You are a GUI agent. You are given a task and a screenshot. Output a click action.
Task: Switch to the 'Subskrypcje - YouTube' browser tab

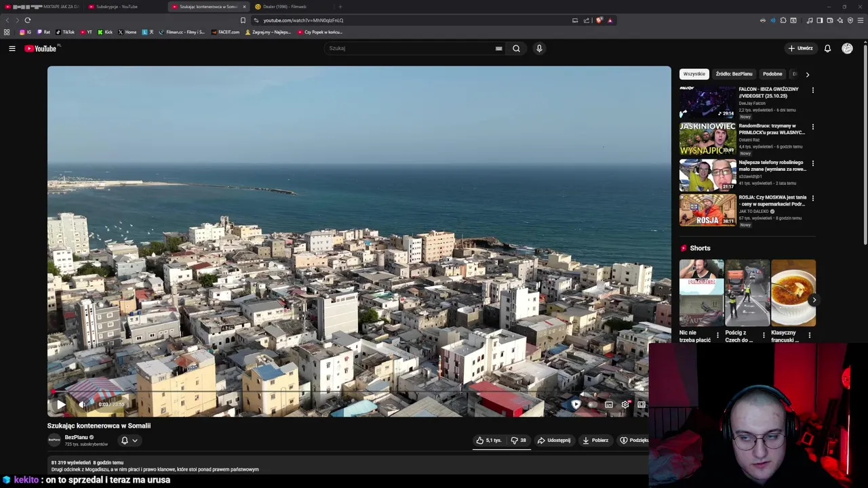pos(122,7)
